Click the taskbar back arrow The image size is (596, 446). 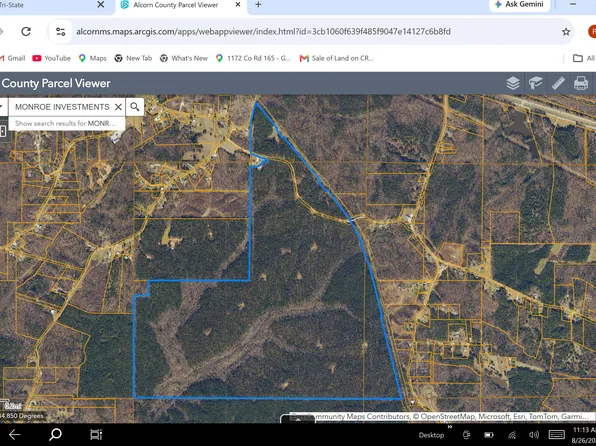pyautogui.click(x=14, y=435)
